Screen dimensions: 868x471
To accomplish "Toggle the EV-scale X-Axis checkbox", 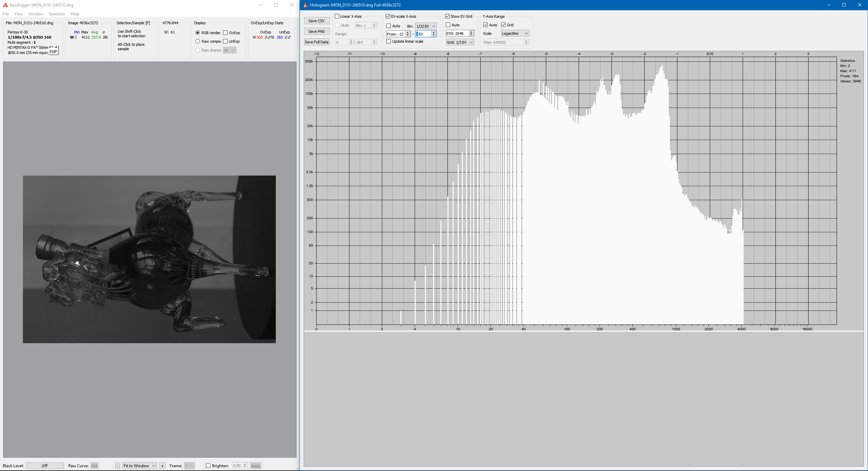I will [388, 16].
